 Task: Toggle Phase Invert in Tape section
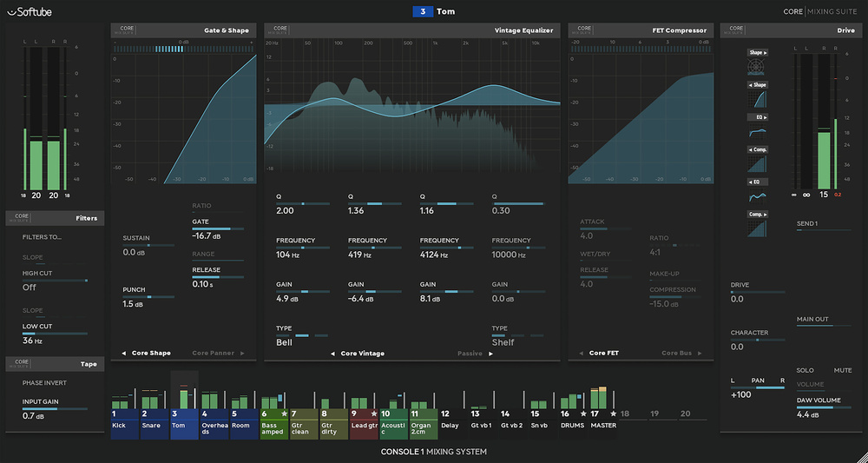tap(44, 382)
